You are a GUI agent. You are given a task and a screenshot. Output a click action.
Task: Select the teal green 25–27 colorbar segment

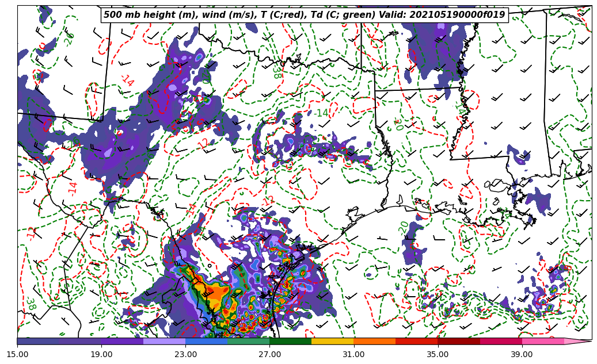(x=249, y=341)
